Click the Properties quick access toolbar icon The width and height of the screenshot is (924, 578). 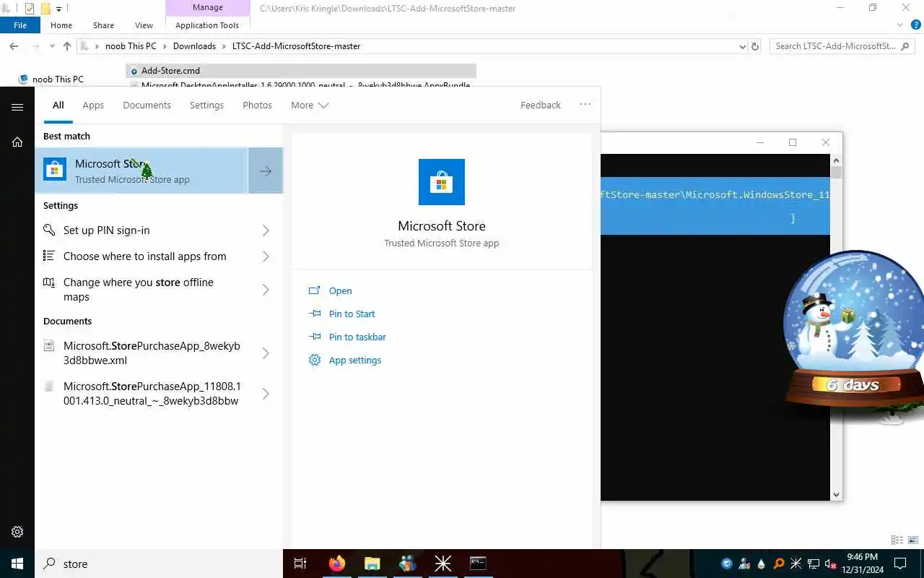[x=30, y=9]
